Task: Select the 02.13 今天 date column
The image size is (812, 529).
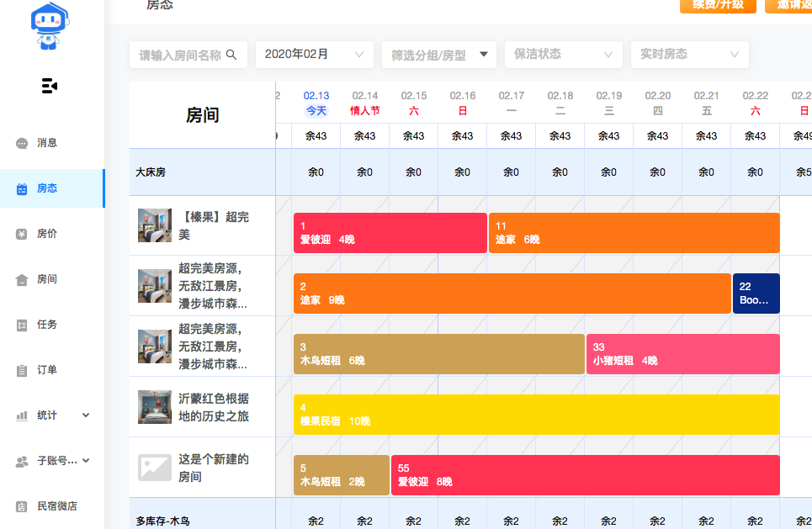Action: click(316, 103)
